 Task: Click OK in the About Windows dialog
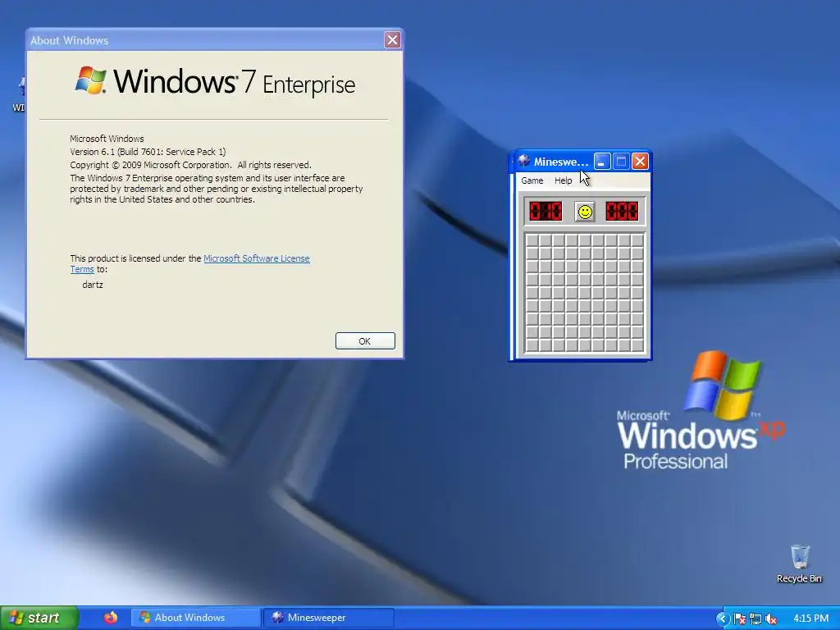point(365,340)
